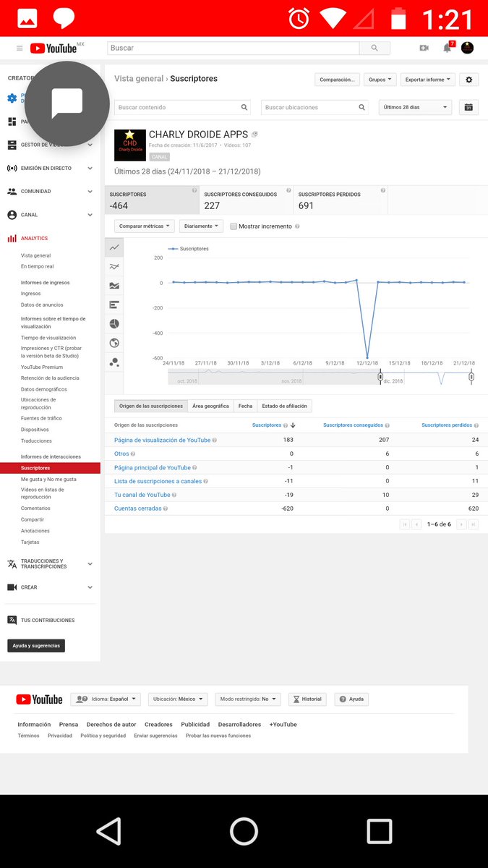
Task: Open Página de visualización de YouTube link
Action: pos(163,440)
